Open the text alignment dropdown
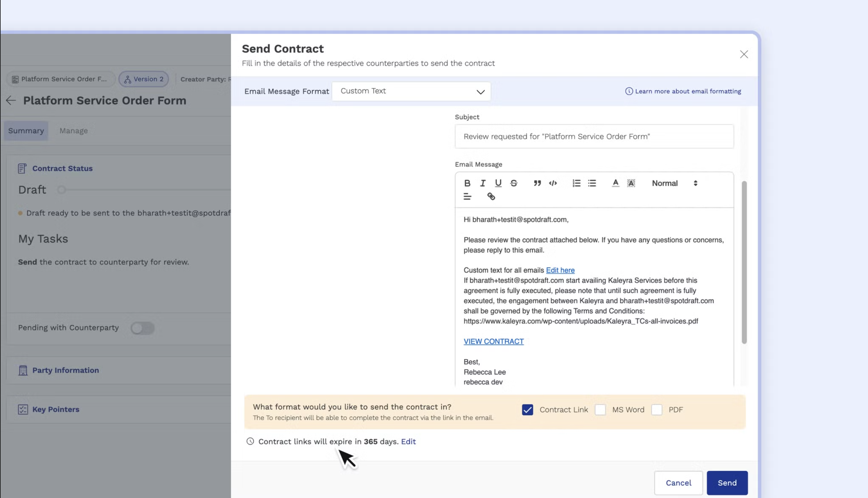Screen dimensions: 868x498 click(467, 196)
